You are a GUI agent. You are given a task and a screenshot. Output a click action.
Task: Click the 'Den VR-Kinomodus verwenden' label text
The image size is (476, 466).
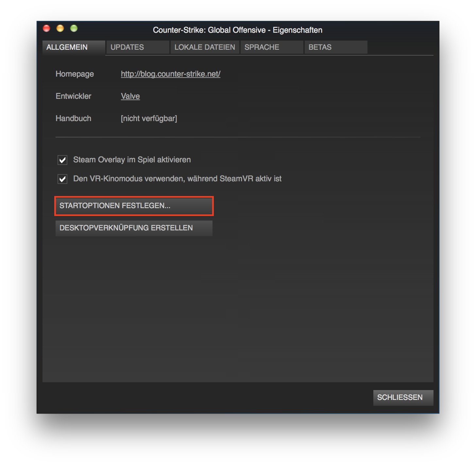(177, 179)
